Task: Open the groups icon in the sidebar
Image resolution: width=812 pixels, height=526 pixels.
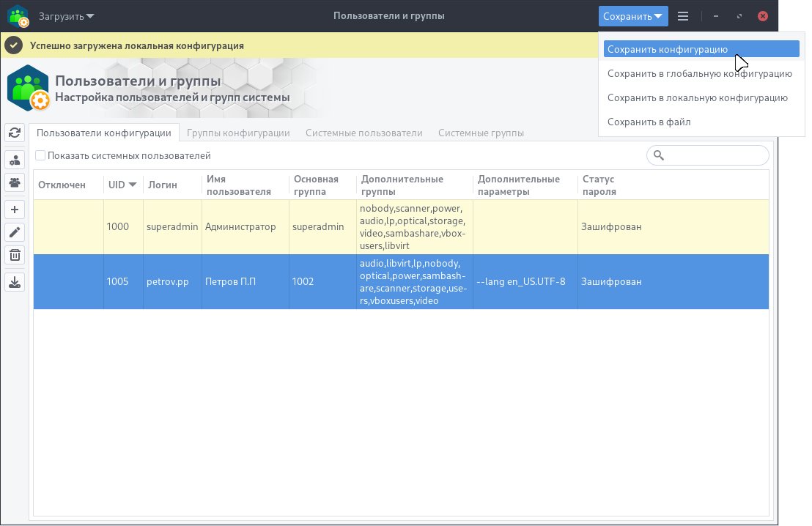Action: tap(15, 183)
